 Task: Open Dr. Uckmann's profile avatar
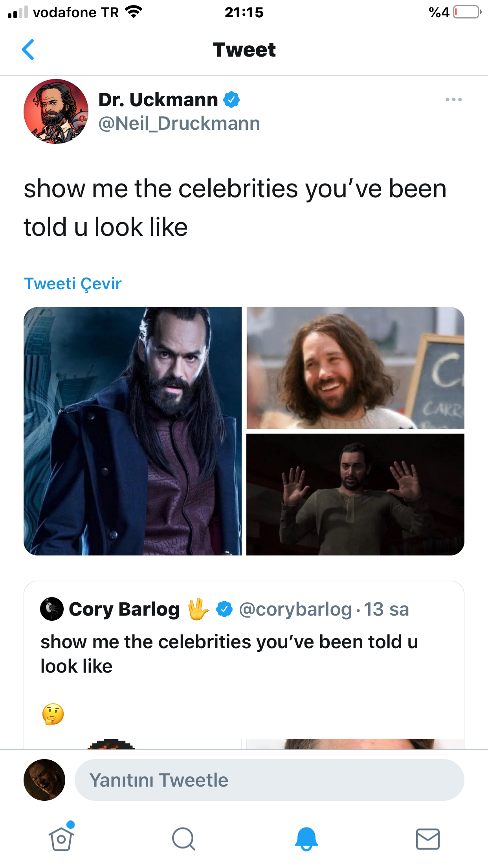pos(56,112)
